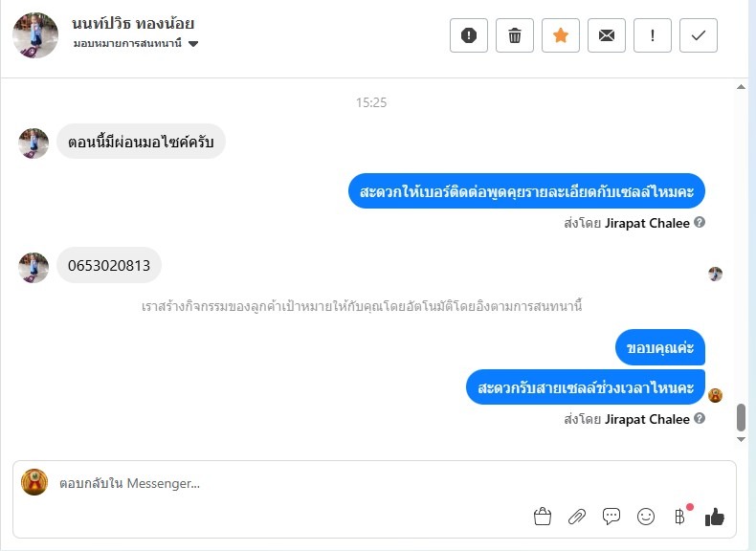Attach a file with paperclip icon
The image size is (756, 551).
[577, 517]
